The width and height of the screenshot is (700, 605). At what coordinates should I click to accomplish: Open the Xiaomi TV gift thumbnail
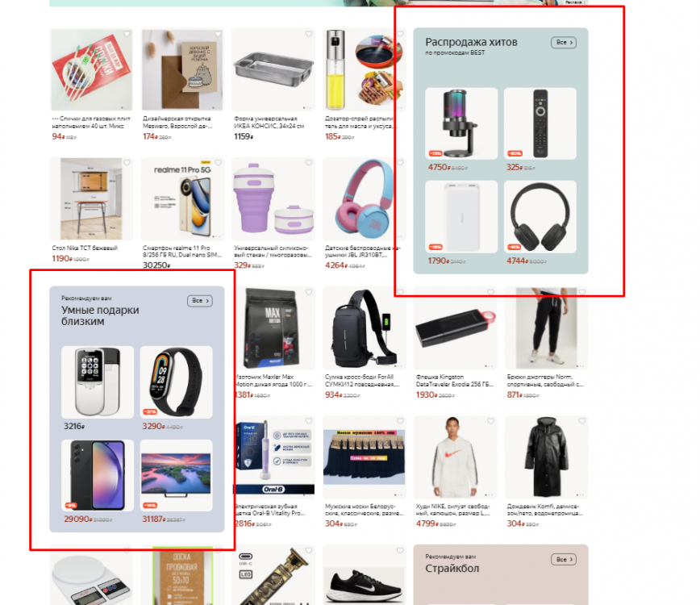(x=177, y=475)
